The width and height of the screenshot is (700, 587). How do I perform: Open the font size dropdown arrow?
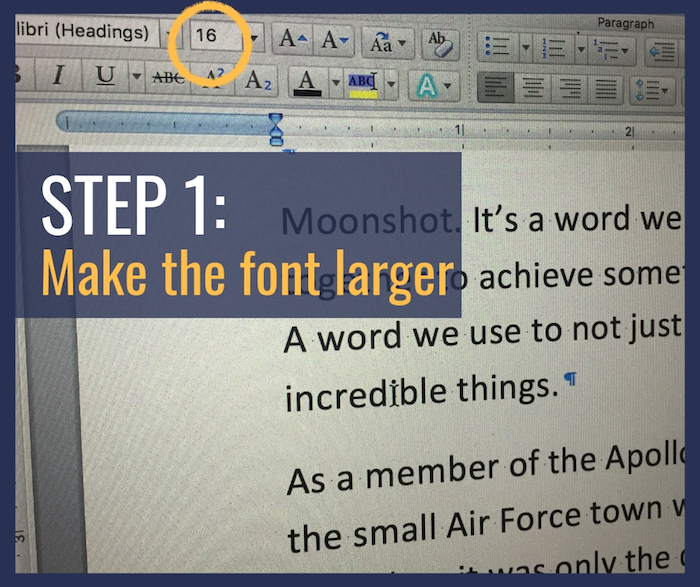coord(254,38)
